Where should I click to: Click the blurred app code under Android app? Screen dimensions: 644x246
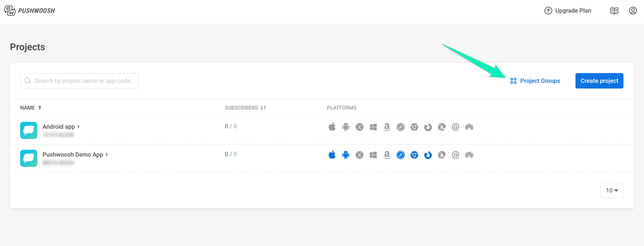pyautogui.click(x=58, y=135)
